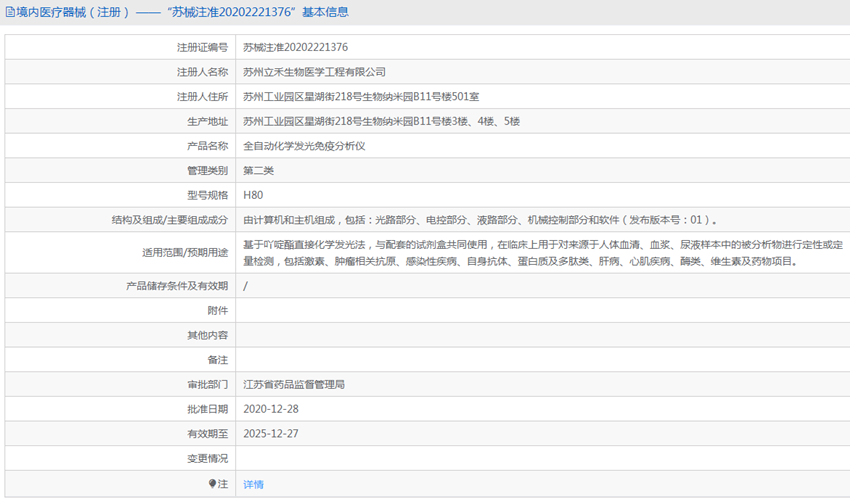Screen dimensions: 850x501
Task: Click the 产品名称 label
Action: click(208, 146)
